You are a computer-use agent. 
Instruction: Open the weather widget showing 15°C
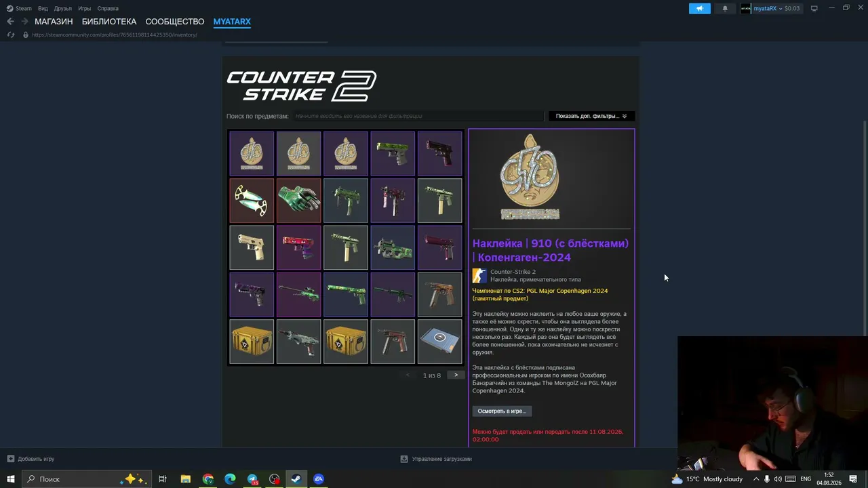click(x=707, y=479)
